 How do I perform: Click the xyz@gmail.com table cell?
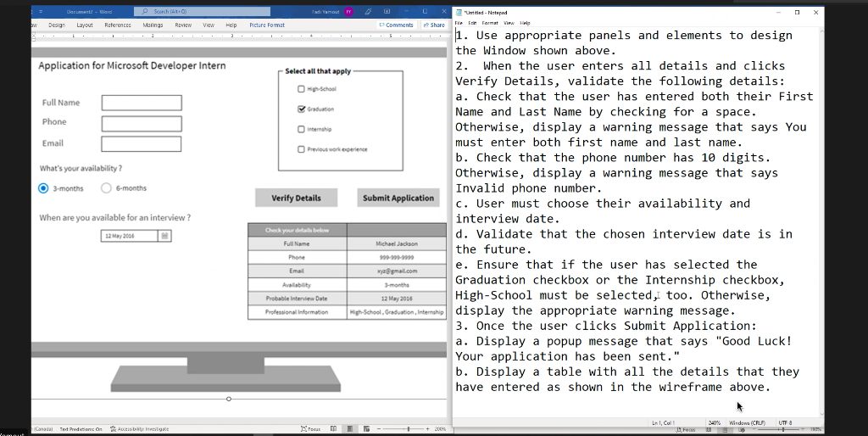(x=397, y=271)
